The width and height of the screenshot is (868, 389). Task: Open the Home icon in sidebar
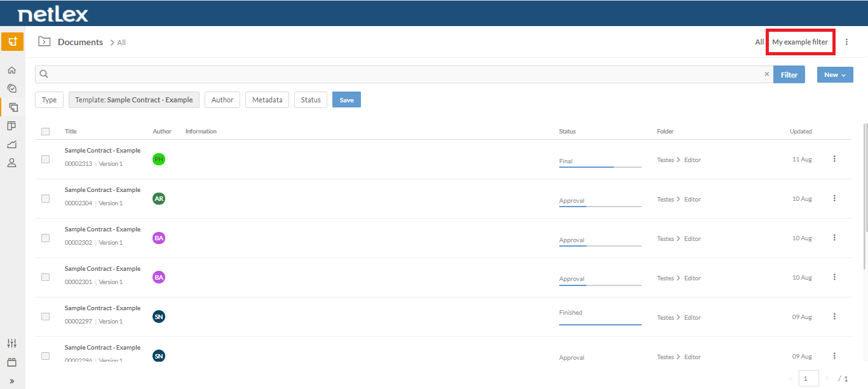point(11,70)
